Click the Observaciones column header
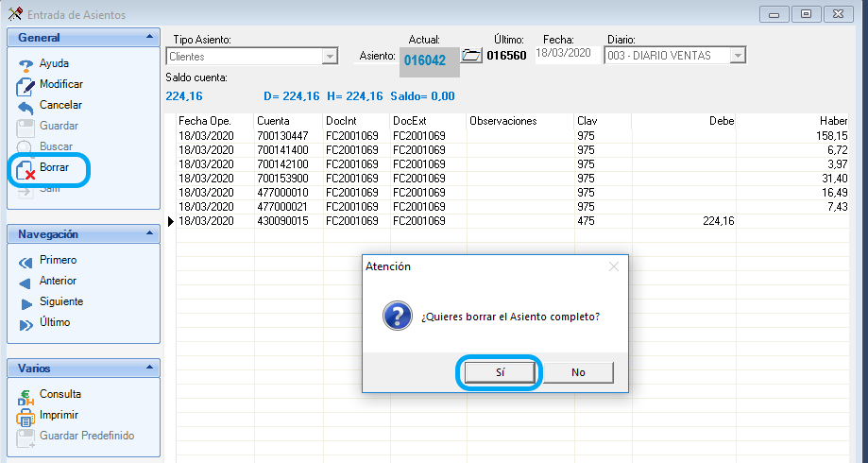The height and width of the screenshot is (463, 868). click(x=520, y=121)
